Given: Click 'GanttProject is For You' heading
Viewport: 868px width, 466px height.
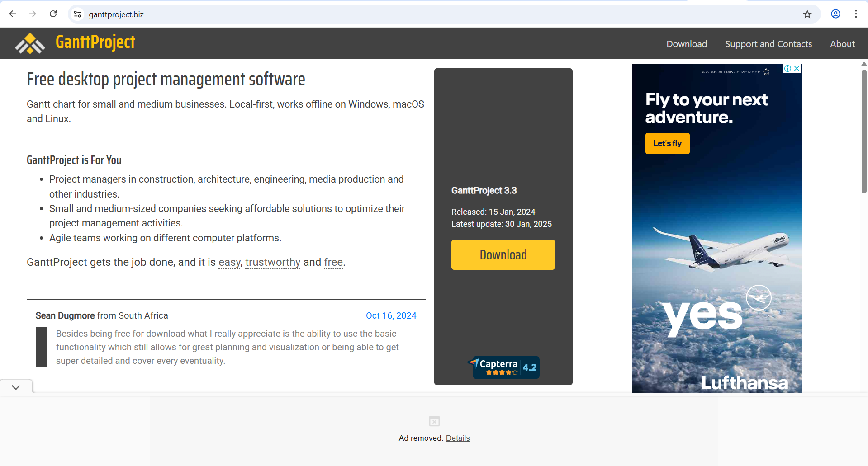Looking at the screenshot, I should tap(74, 160).
